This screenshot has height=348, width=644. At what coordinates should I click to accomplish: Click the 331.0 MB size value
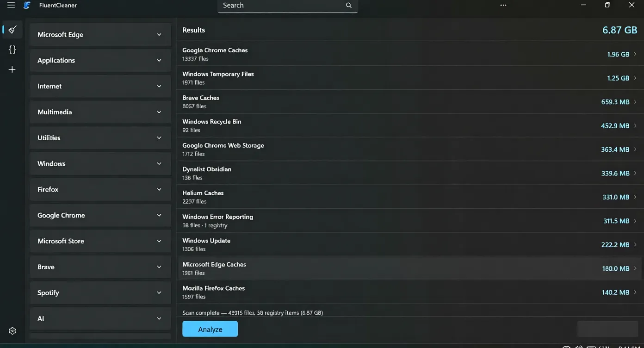click(616, 197)
